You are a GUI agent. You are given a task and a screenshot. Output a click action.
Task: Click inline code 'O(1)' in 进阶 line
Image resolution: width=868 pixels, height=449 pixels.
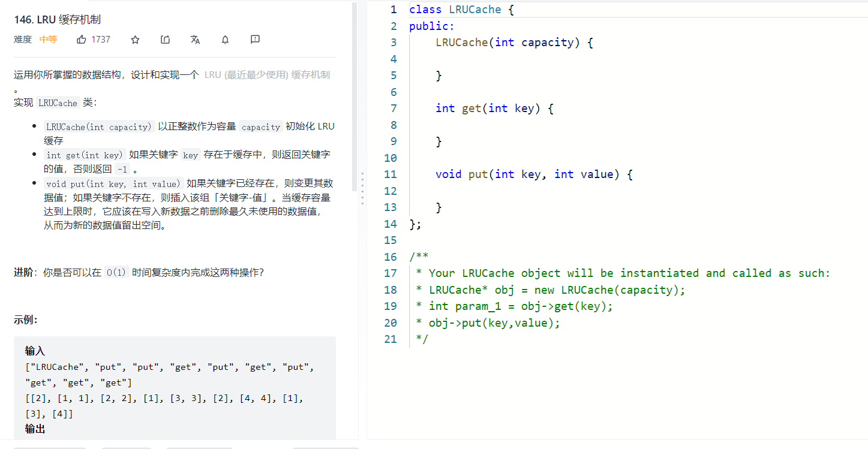116,272
